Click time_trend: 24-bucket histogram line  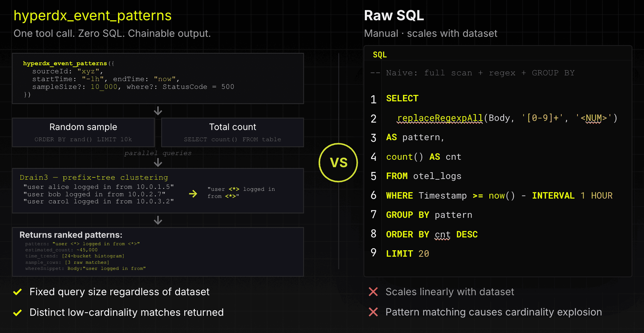point(75,256)
